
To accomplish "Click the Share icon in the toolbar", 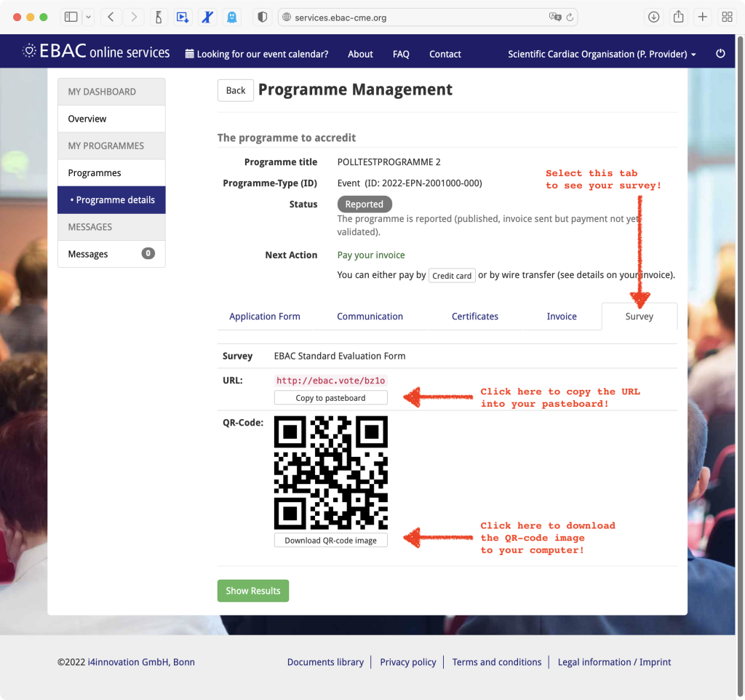I will 680,17.
